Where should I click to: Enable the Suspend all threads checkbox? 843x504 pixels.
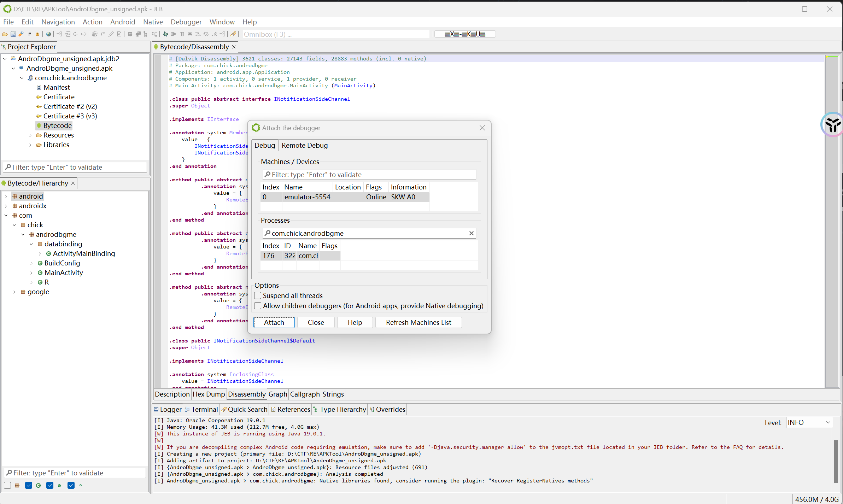[x=258, y=295]
